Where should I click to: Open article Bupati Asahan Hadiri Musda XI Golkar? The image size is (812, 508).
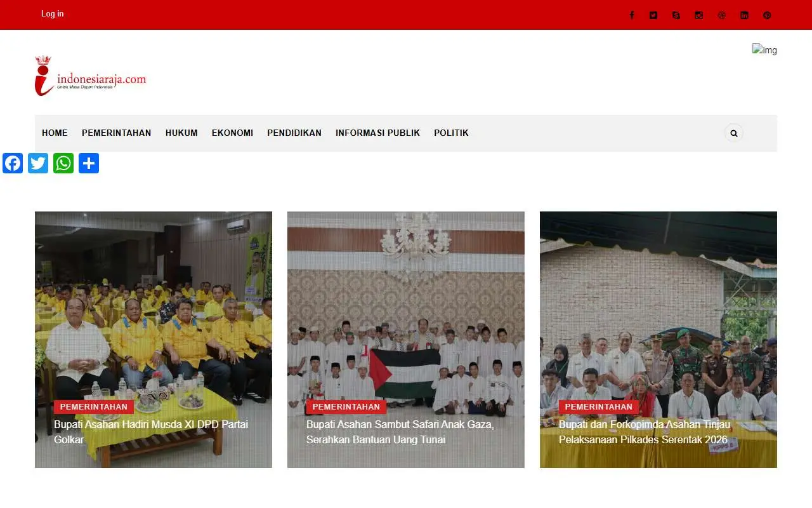[x=151, y=432]
